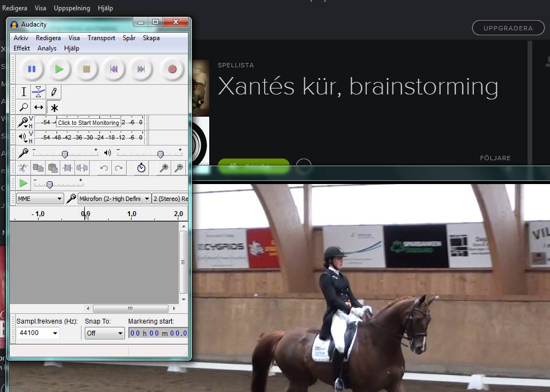Click the Silence audio toolbar icon
Screen dimensions: 550x392
click(x=82, y=168)
